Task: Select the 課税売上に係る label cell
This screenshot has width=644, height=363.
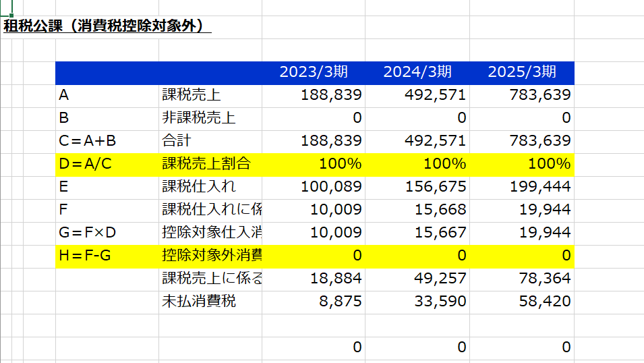Action: (210, 279)
